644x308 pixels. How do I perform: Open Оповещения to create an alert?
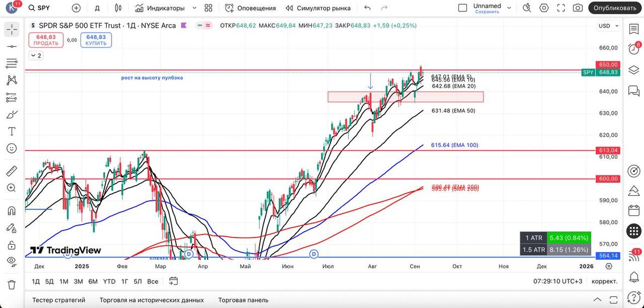(x=251, y=8)
